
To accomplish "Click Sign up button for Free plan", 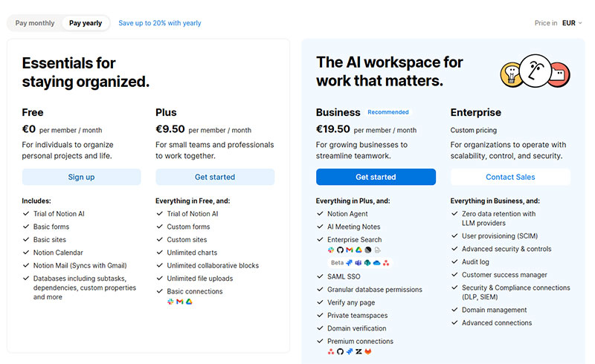I will (x=81, y=177).
